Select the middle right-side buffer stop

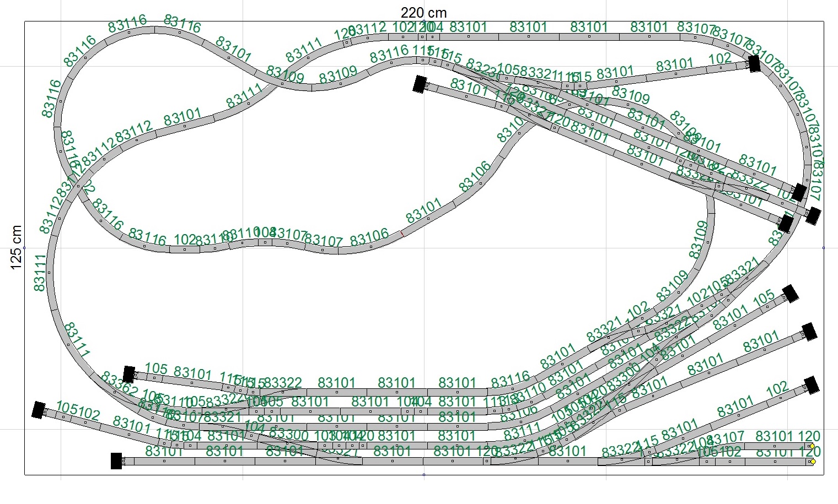pos(809,332)
